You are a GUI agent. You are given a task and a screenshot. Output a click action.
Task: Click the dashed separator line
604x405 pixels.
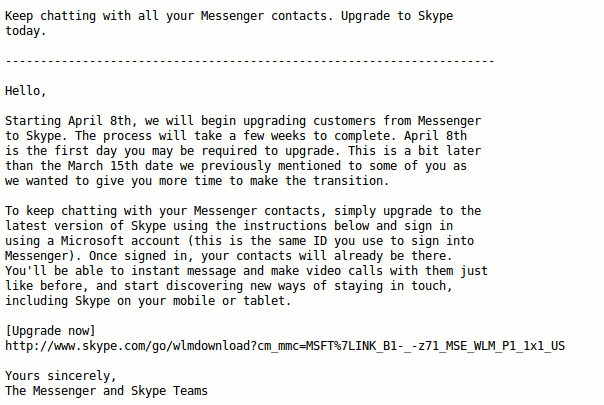point(250,61)
